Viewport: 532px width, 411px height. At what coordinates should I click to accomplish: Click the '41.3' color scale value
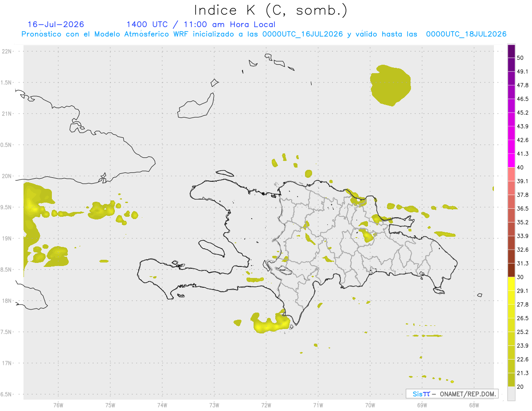coord(523,154)
